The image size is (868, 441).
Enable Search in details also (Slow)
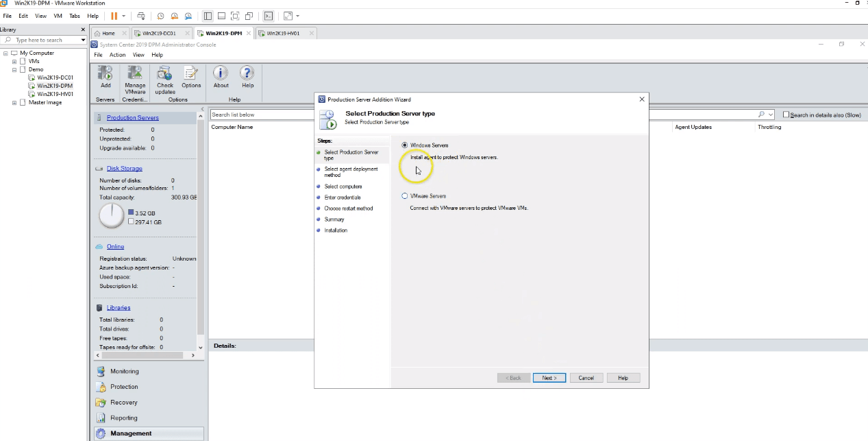click(786, 115)
